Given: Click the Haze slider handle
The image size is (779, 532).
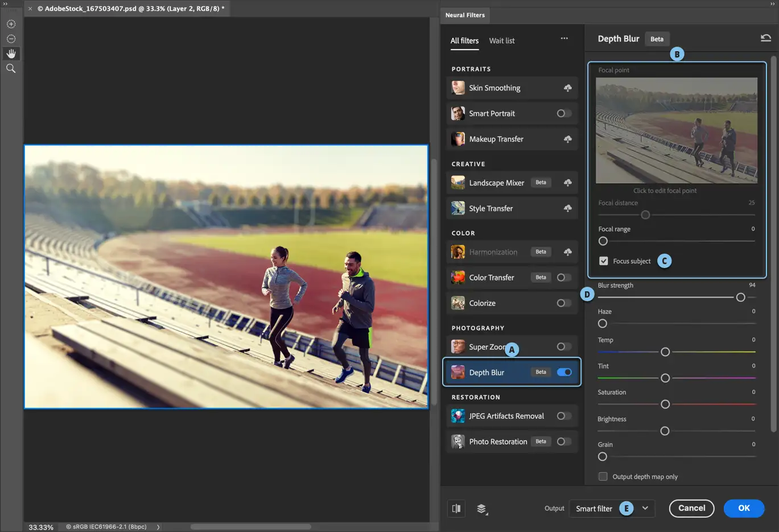Looking at the screenshot, I should [x=603, y=324].
